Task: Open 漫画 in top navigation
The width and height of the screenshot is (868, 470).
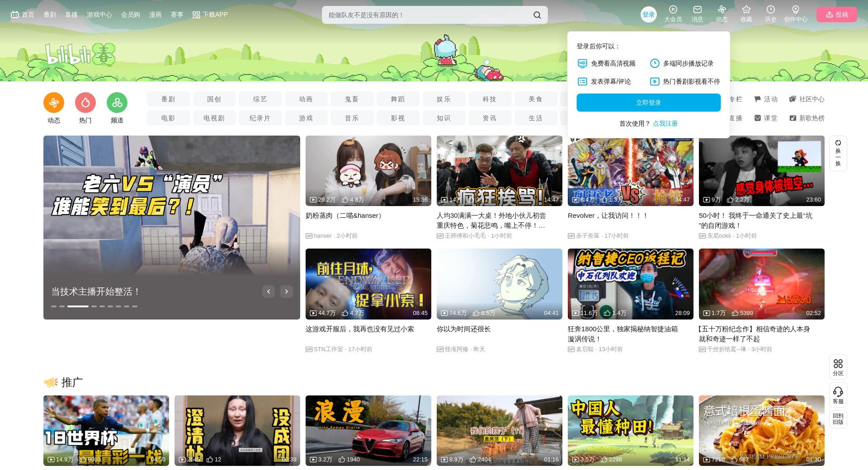Action: point(156,14)
